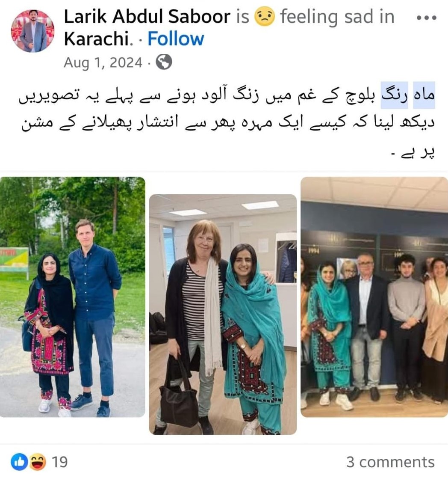The image size is (448, 481).
Task: Open the group photo on the right
Action: pos(374,297)
